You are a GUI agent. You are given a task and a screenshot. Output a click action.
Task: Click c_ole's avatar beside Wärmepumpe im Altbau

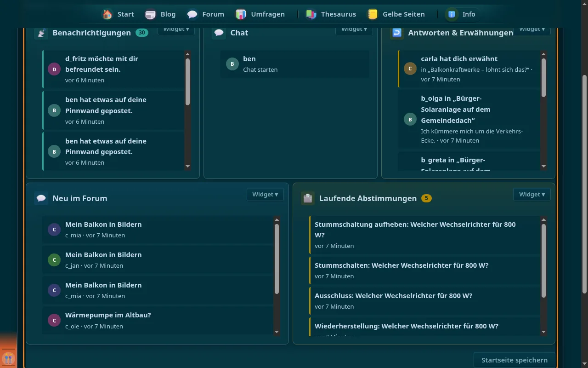pyautogui.click(x=54, y=321)
